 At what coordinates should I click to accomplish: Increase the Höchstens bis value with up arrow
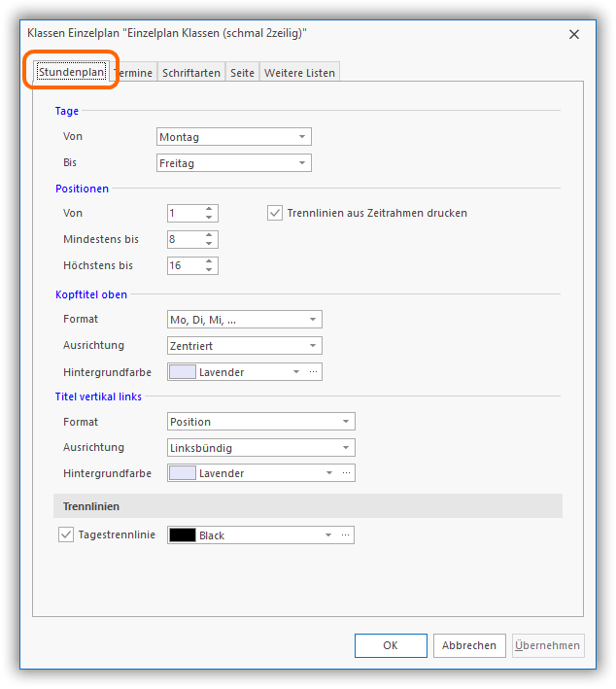[x=210, y=261]
